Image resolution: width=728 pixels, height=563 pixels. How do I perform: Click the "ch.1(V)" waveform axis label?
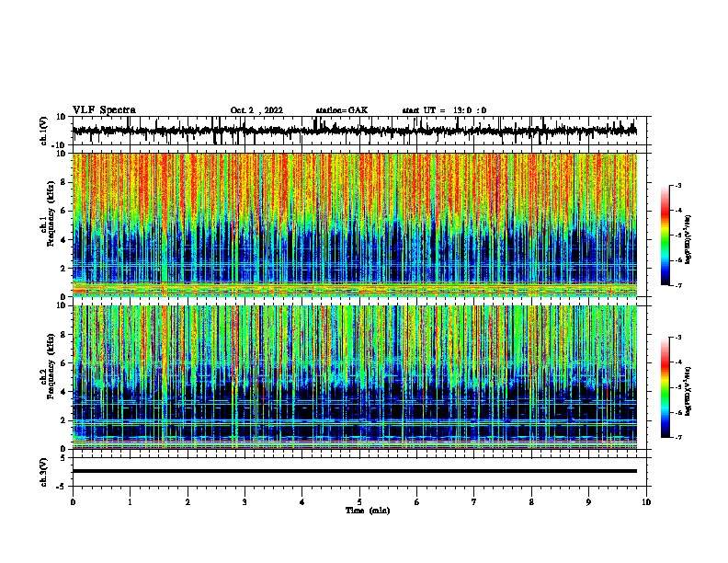(44, 131)
